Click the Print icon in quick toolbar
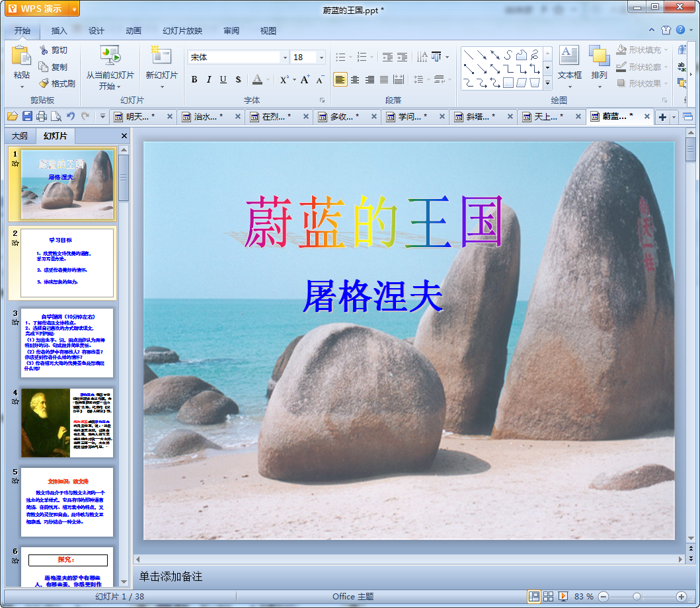This screenshot has width=700, height=608. [42, 116]
